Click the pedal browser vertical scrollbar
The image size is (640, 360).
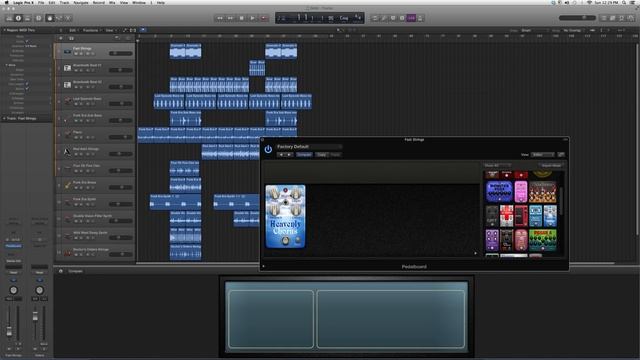coord(562,201)
